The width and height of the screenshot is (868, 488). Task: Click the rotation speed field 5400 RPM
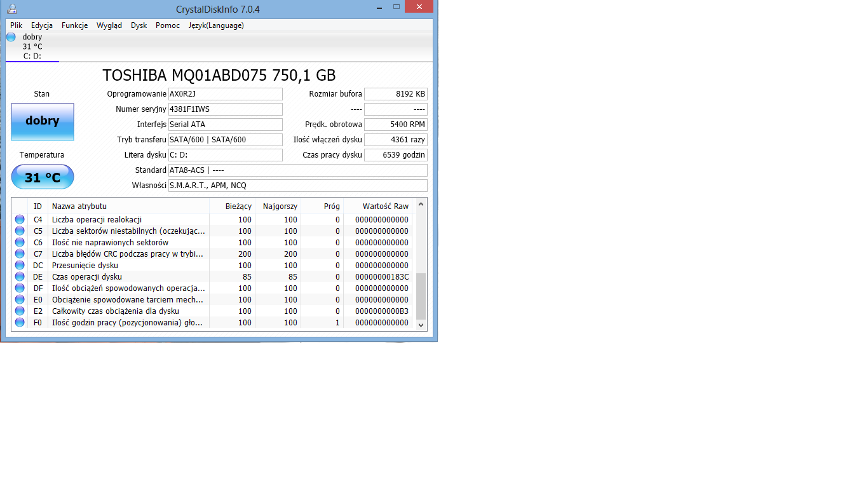[396, 125]
